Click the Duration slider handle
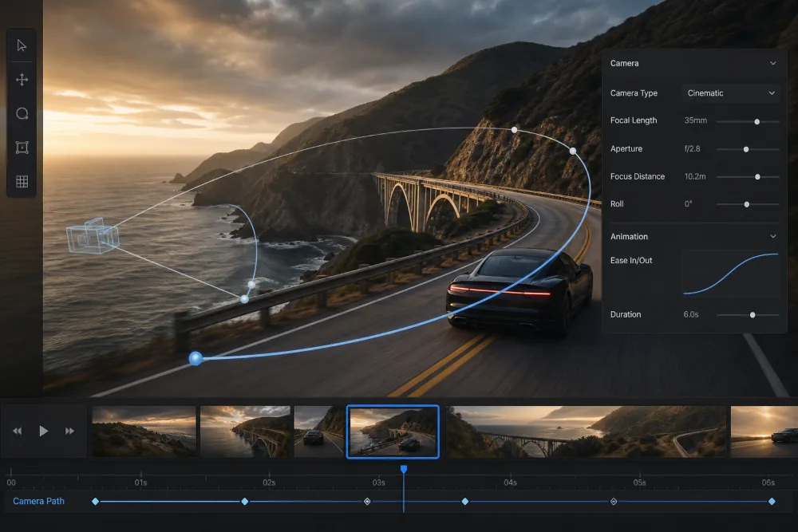Viewport: 798px width, 532px height. 753,315
